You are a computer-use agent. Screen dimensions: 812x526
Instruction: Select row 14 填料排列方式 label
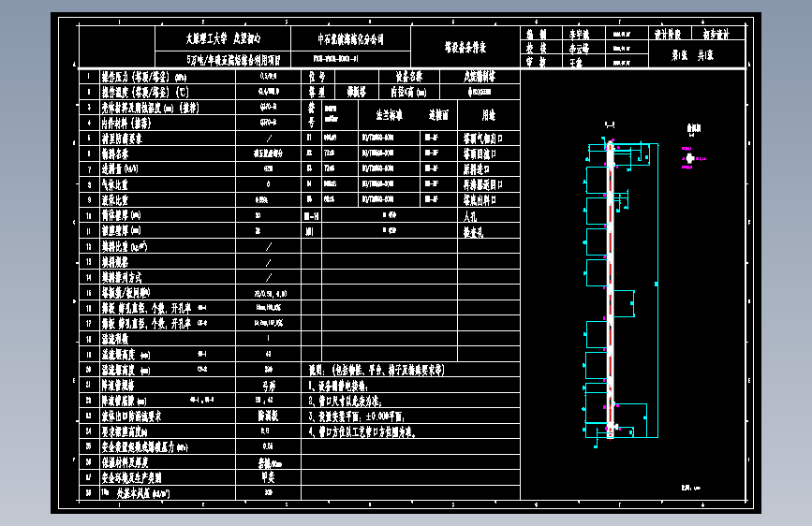click(x=122, y=277)
